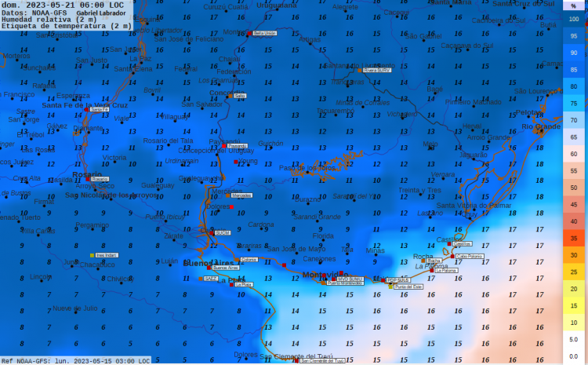
Task: Select the La Paloma station marker
Action: (431, 270)
